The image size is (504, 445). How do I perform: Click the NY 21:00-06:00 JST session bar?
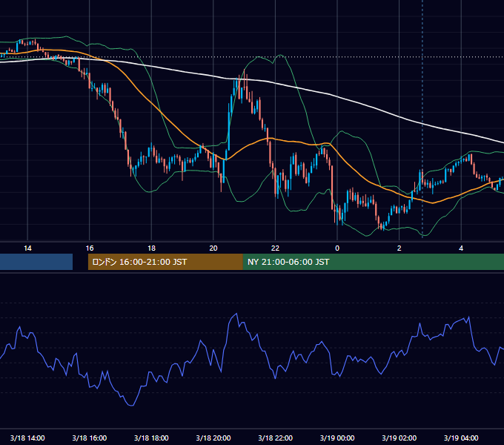373,262
